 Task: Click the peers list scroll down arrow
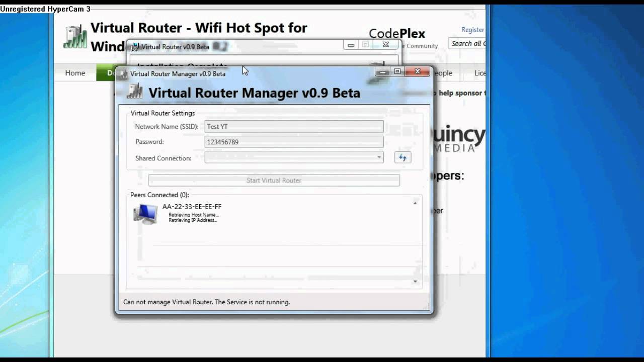coord(415,282)
